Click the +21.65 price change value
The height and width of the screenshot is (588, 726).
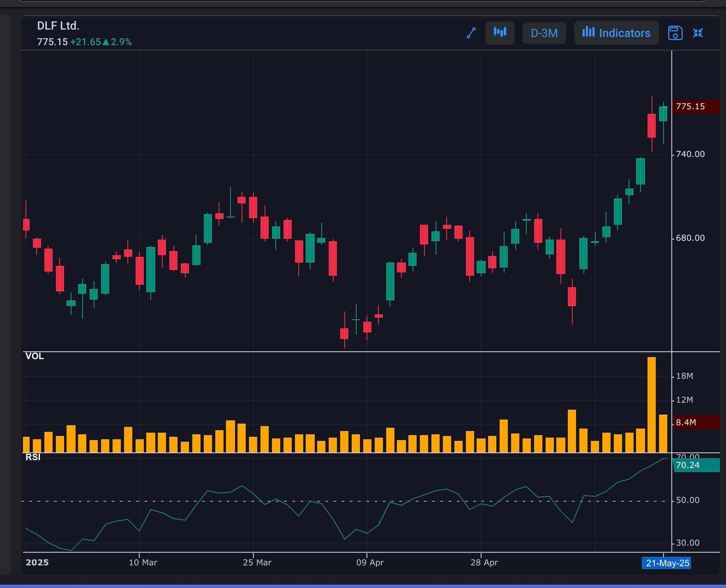click(x=85, y=42)
